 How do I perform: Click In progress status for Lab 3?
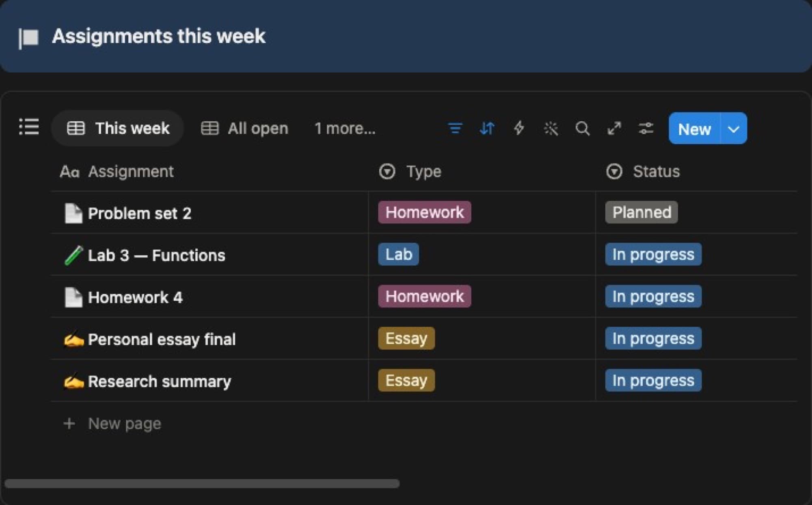653,255
